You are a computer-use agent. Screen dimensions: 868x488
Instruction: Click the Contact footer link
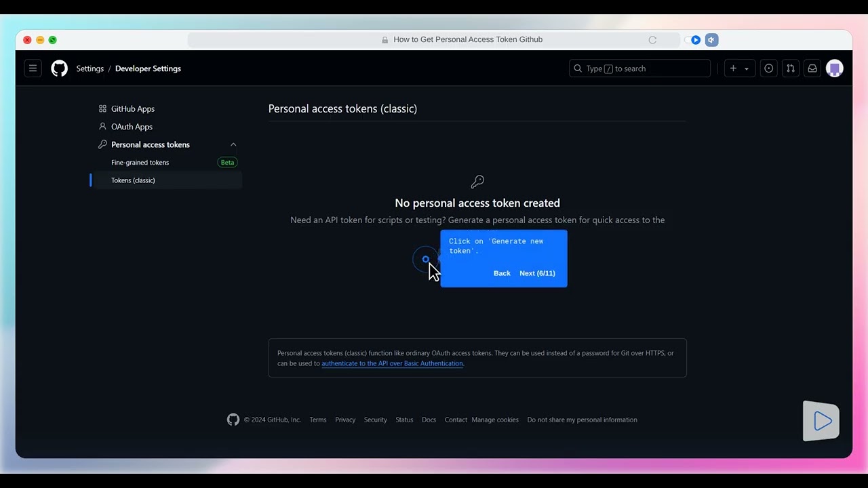456,420
